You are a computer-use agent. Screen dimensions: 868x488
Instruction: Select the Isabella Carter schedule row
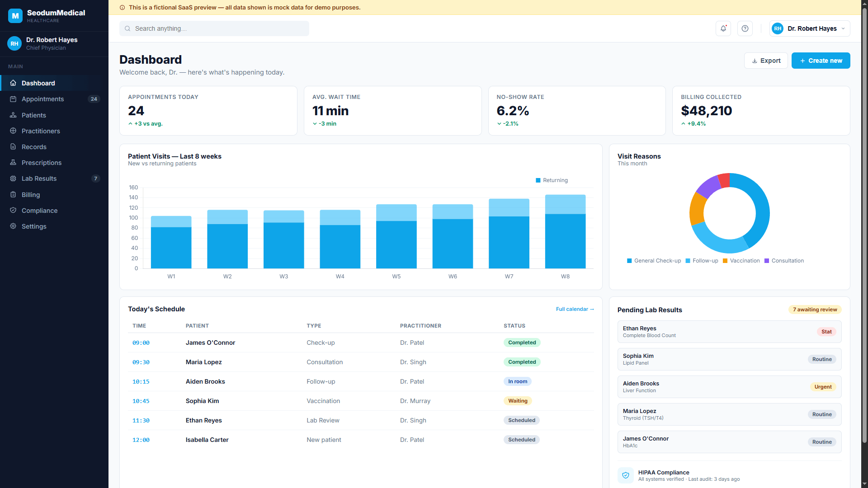pos(361,440)
